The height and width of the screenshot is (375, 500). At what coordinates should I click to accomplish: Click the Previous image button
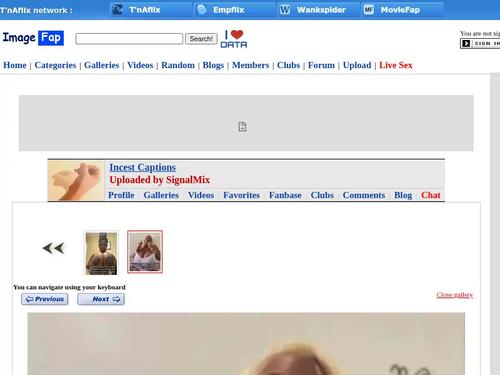click(45, 299)
